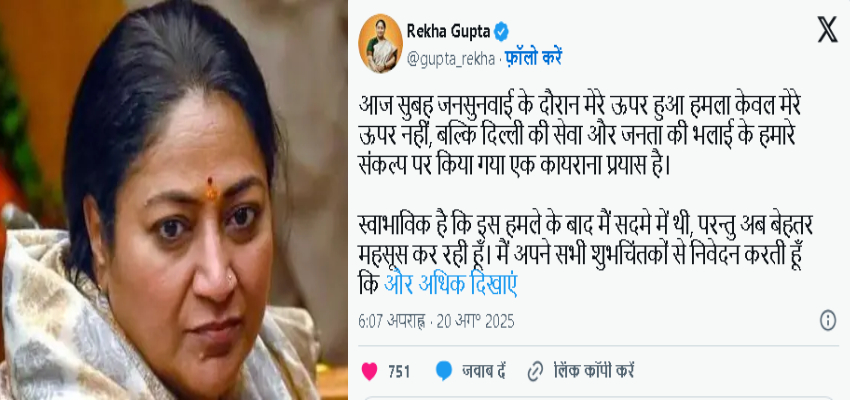Click the जवाब दें reply label
The height and width of the screenshot is (400, 850).
click(x=484, y=371)
